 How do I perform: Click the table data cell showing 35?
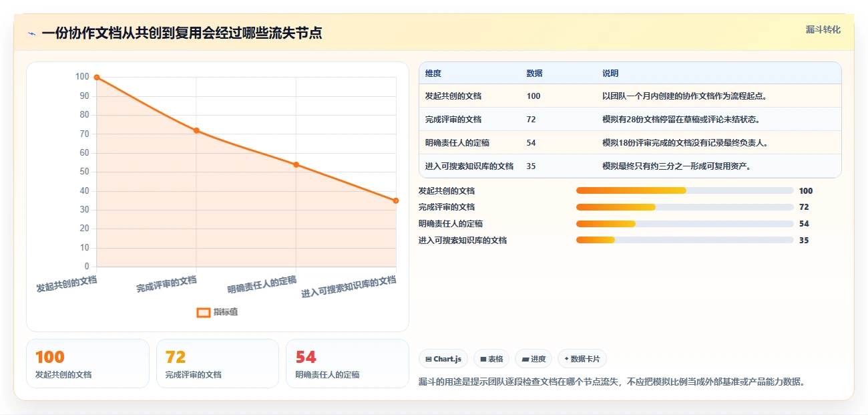pyautogui.click(x=531, y=166)
